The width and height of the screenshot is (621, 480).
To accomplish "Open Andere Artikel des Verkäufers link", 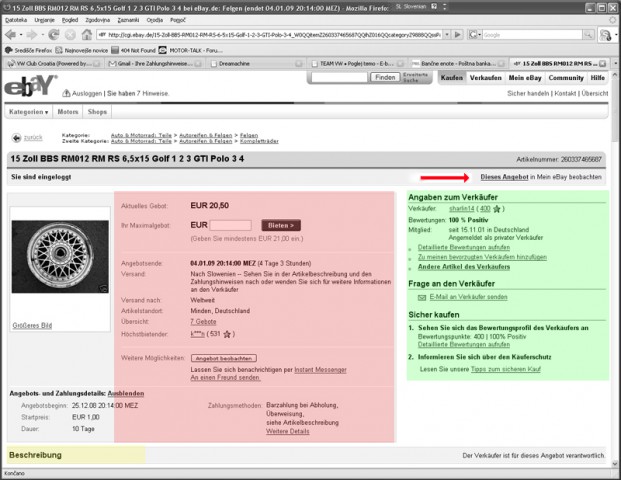I will 464,267.
